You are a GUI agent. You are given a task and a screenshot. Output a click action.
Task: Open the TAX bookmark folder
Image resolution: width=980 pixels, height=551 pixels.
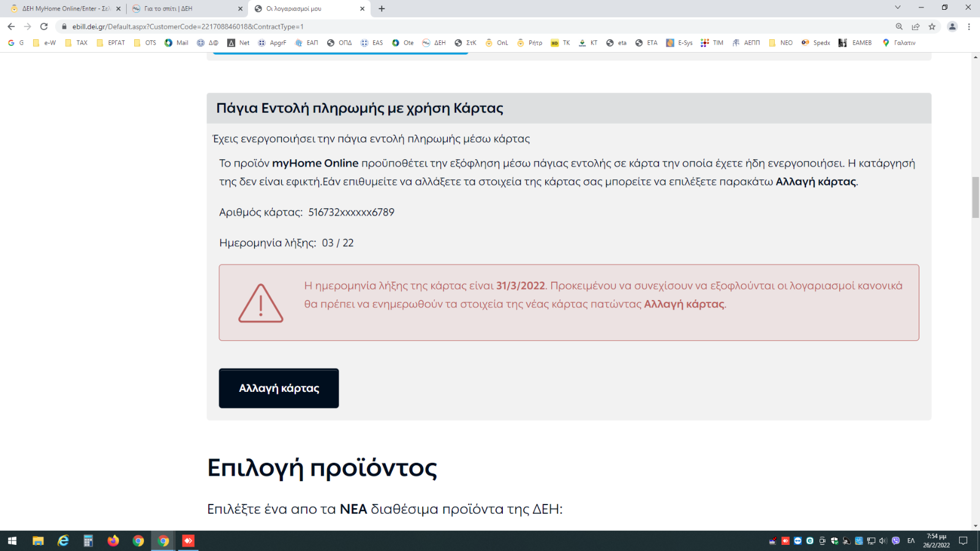click(x=76, y=43)
